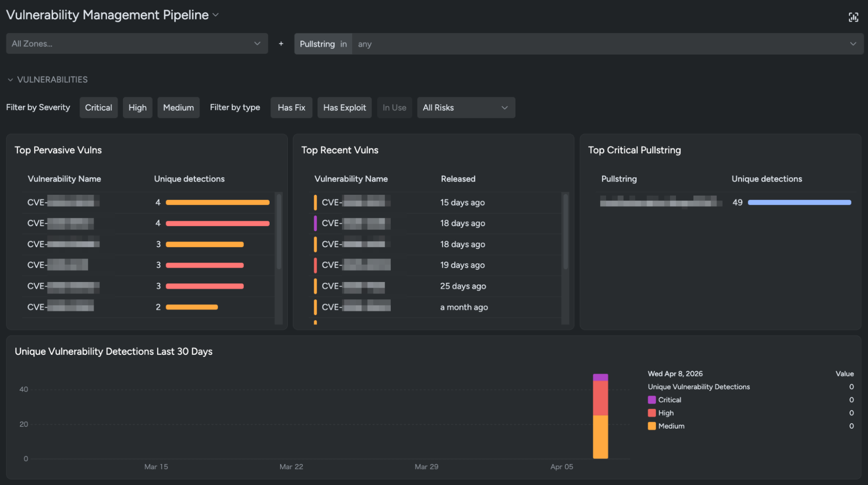
Task: Click the Unique detections column header in Pervasive Vulns
Action: pyautogui.click(x=189, y=179)
